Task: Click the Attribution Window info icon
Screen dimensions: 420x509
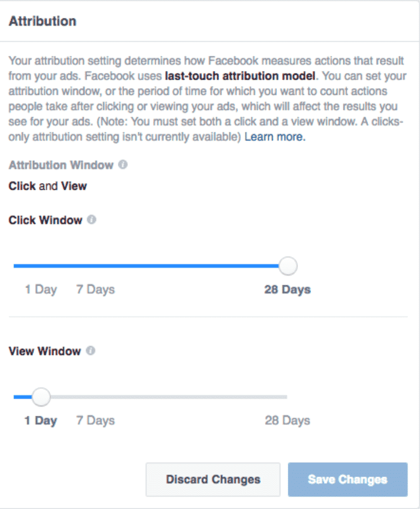Action: (123, 165)
